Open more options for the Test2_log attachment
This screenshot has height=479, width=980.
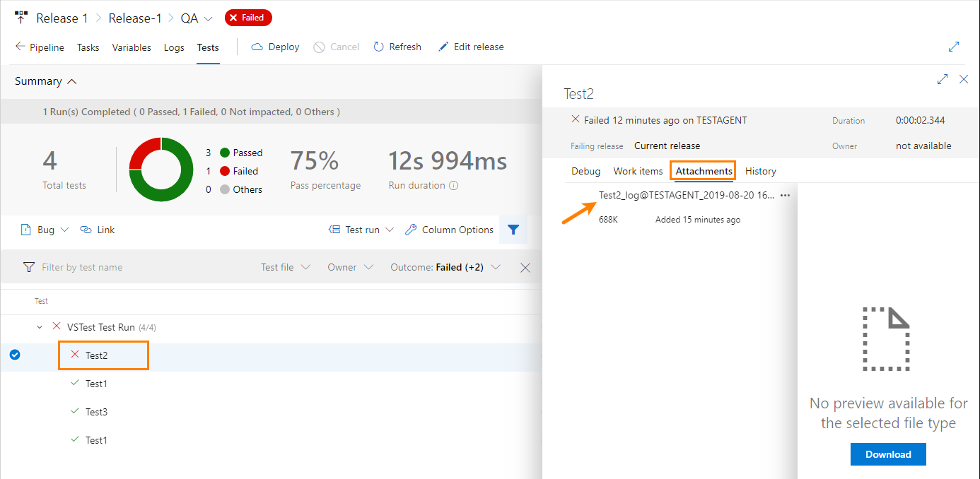point(784,195)
